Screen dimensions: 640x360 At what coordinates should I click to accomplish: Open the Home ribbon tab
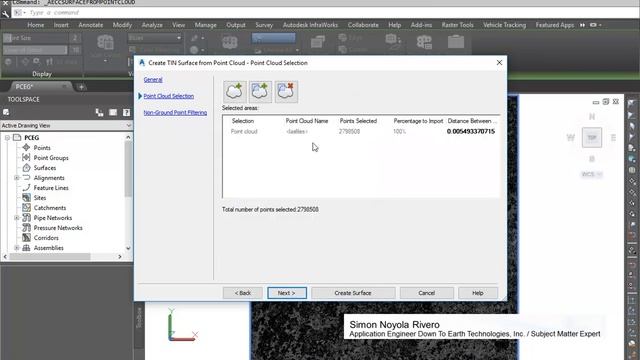(x=36, y=25)
